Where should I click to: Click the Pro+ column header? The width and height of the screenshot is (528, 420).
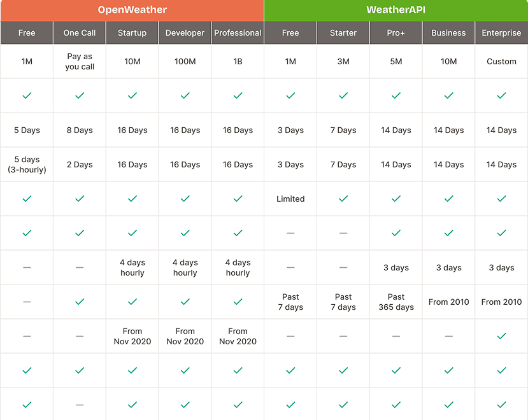click(x=396, y=33)
